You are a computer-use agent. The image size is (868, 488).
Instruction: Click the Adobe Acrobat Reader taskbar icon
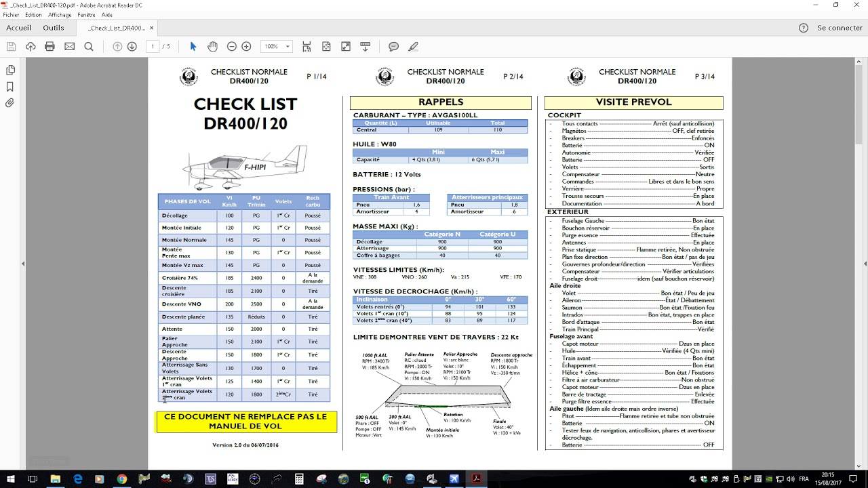[476, 479]
